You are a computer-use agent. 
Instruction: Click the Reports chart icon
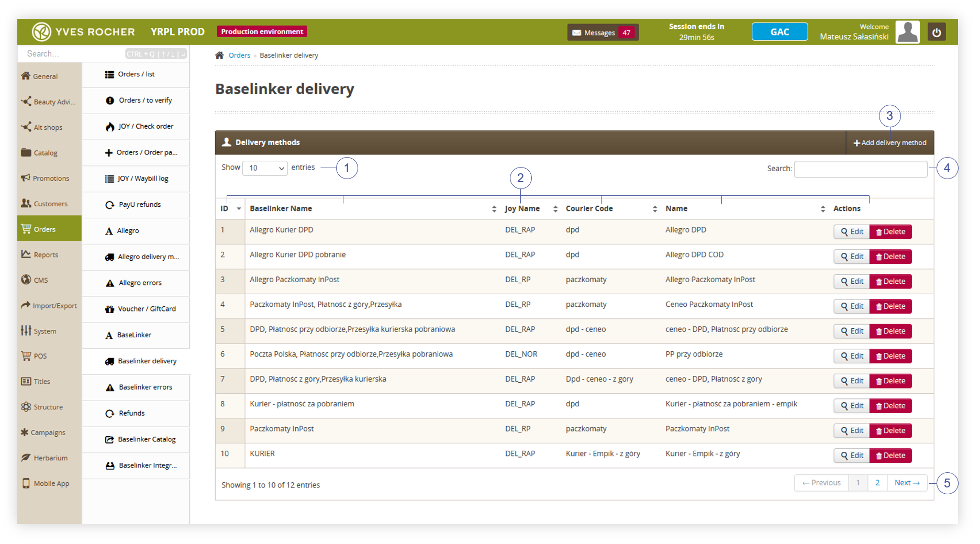(x=26, y=254)
